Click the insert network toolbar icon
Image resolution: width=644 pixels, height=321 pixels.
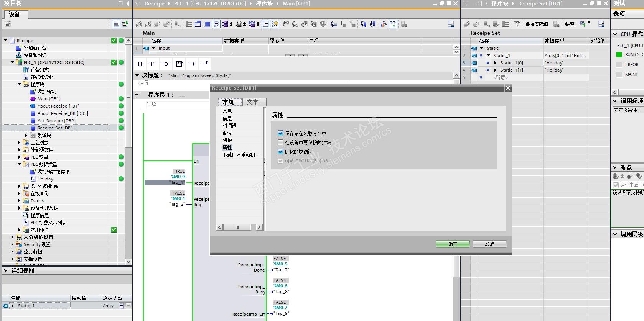pyautogui.click(x=139, y=24)
